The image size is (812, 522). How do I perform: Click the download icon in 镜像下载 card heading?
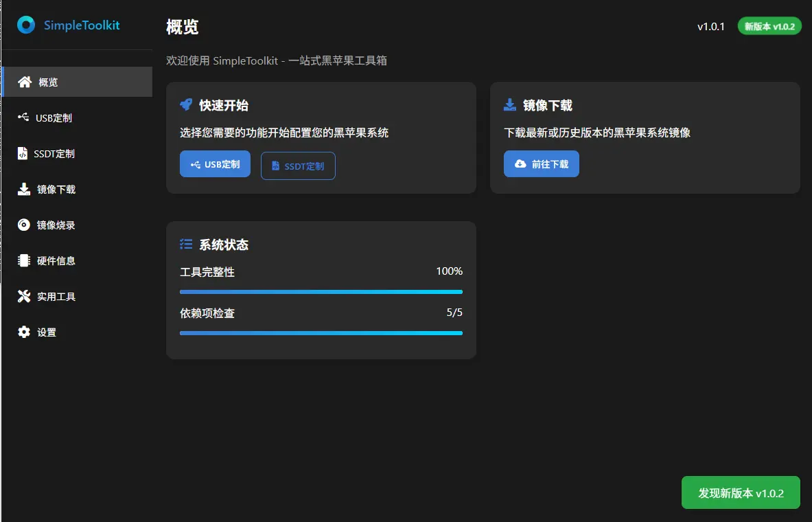[x=509, y=104]
